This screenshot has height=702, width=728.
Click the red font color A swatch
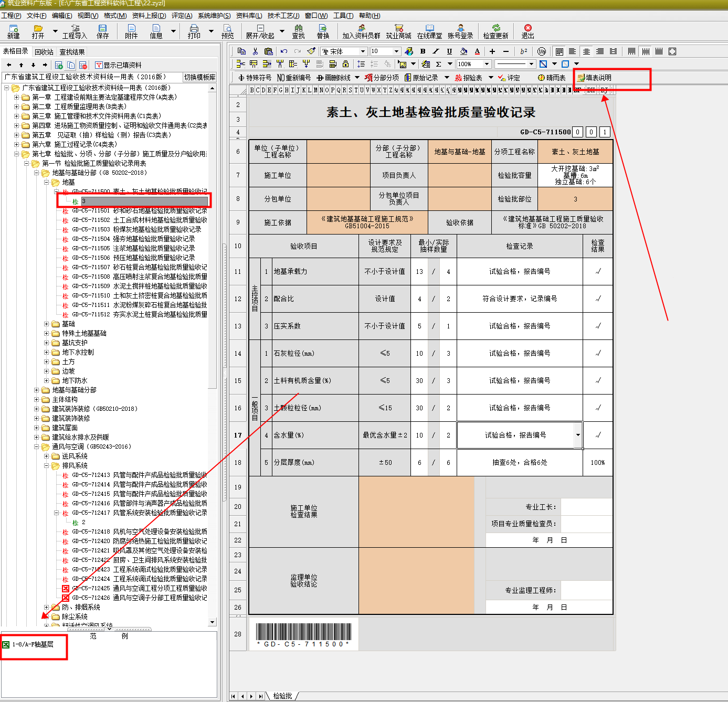coord(477,51)
